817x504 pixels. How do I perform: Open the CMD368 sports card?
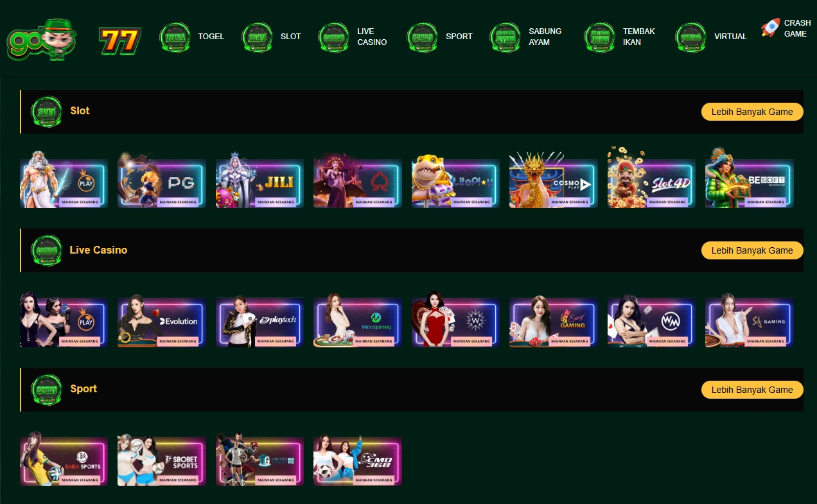point(358,460)
